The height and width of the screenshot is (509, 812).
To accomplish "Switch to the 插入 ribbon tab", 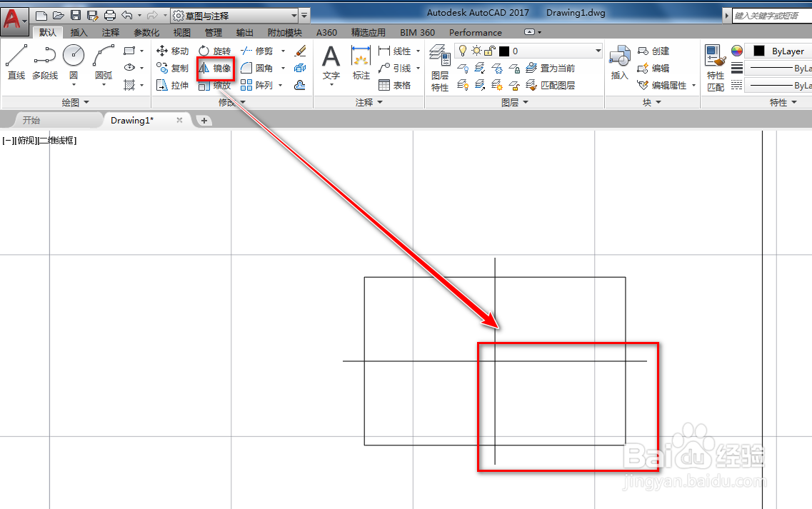I will pos(79,32).
